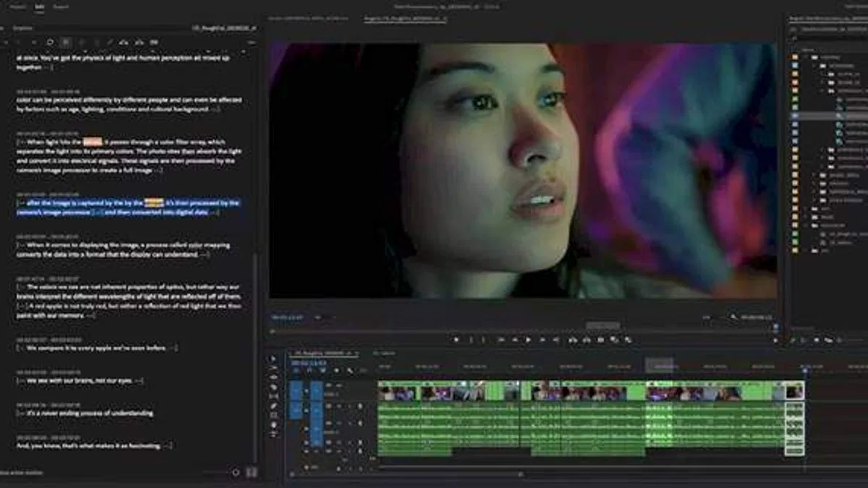
Task: Click the Export Frame camera icon
Action: [x=600, y=340]
